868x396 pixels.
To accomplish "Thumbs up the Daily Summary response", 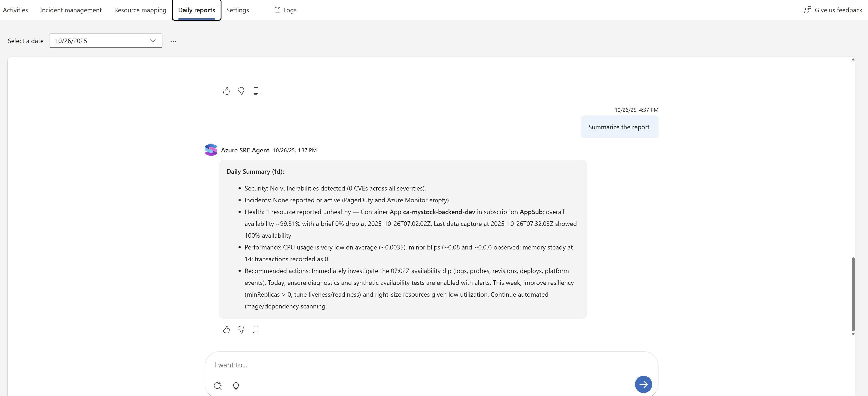I will [x=226, y=329].
